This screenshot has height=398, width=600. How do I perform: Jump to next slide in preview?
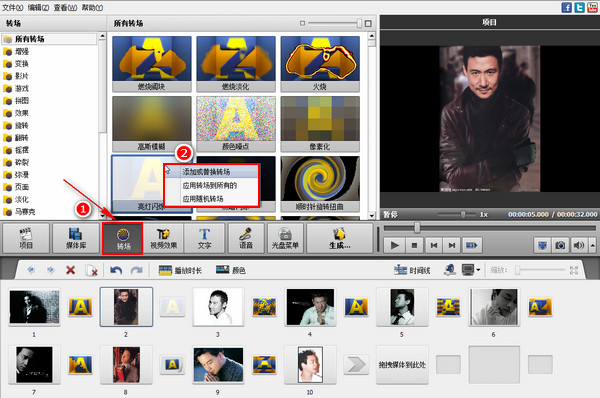pos(452,245)
